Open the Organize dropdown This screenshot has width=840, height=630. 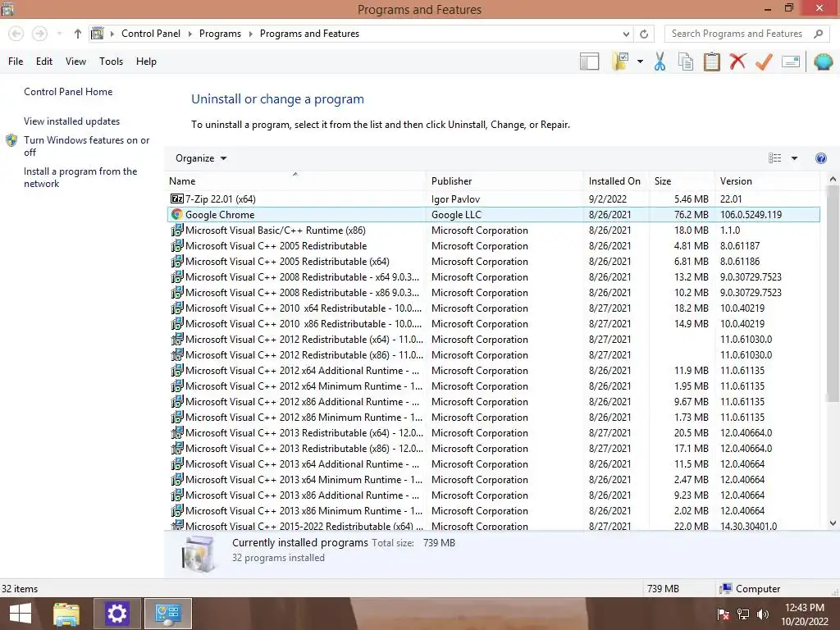[x=201, y=158]
